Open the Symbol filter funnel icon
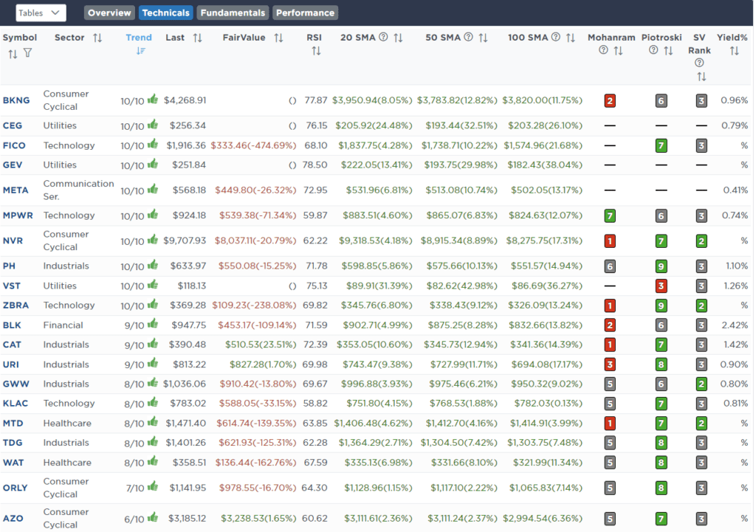Image resolution: width=756 pixels, height=532 pixels. click(x=28, y=53)
